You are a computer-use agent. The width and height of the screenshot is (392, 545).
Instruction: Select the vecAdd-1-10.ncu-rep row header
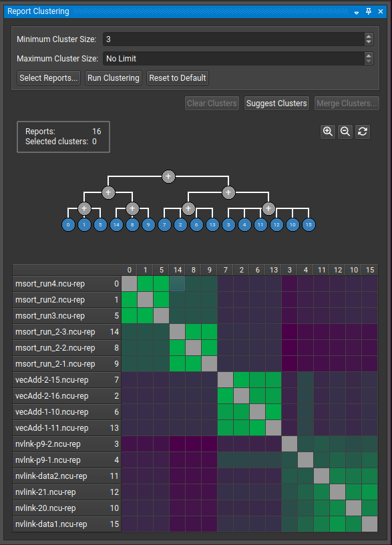pyautogui.click(x=67, y=412)
